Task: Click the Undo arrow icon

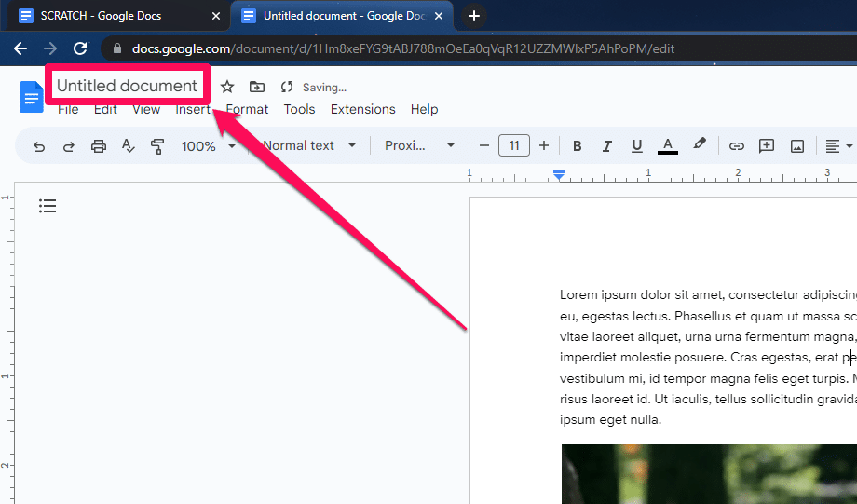Action: click(x=39, y=146)
